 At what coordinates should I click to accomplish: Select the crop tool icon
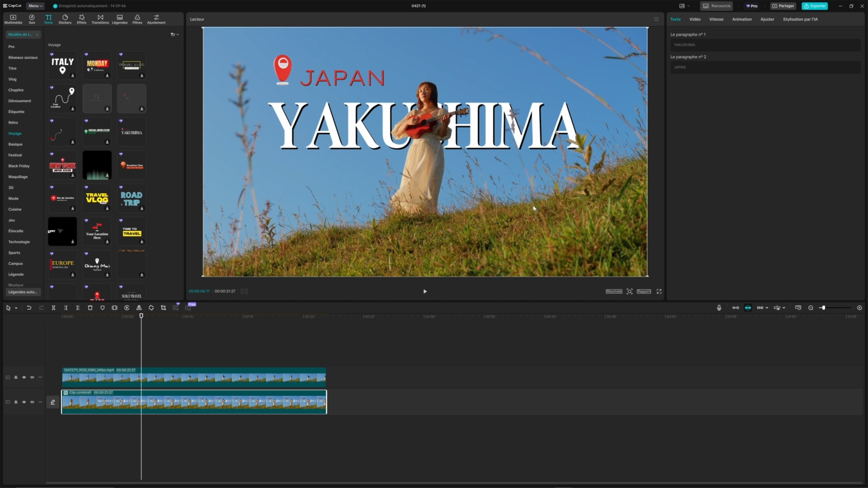[x=163, y=308]
